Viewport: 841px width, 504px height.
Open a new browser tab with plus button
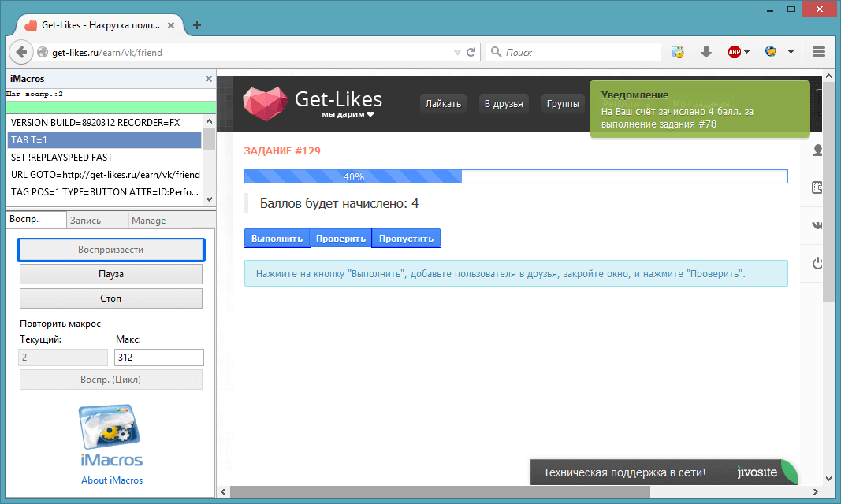point(197,25)
